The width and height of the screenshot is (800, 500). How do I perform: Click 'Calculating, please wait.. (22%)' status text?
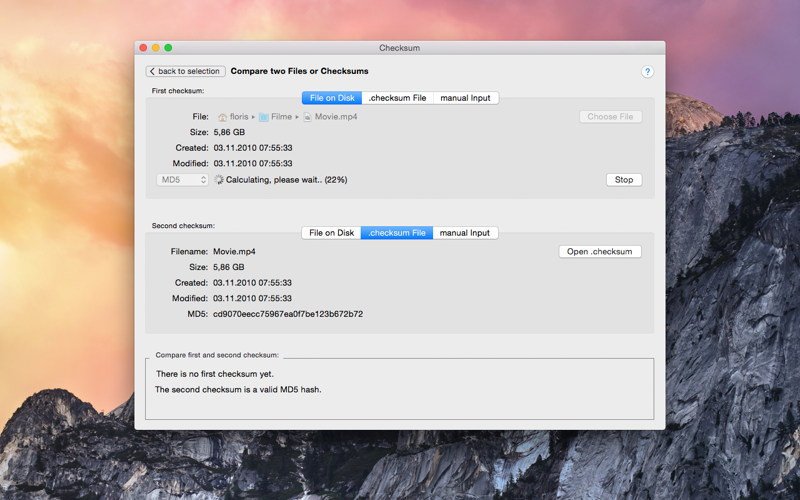286,180
